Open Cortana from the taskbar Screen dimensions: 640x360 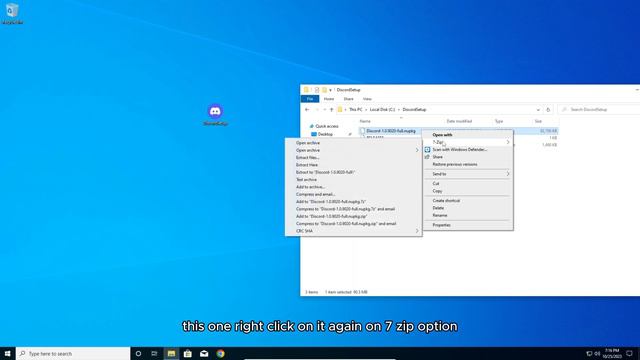(138, 353)
